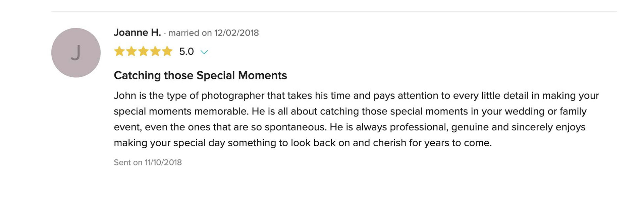Image resolution: width=644 pixels, height=219 pixels.
Task: Click the Sent on 11/10/2018 timestamp
Action: click(x=148, y=162)
